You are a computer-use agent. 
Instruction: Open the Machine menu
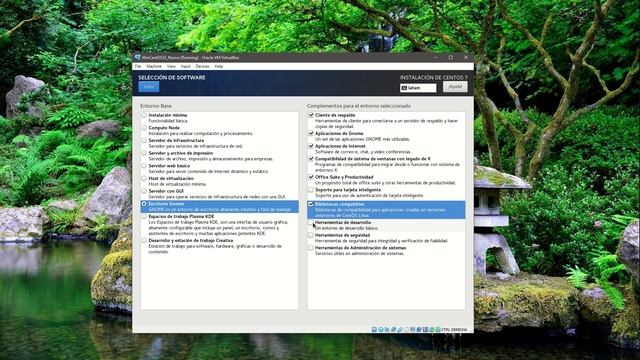(x=154, y=66)
